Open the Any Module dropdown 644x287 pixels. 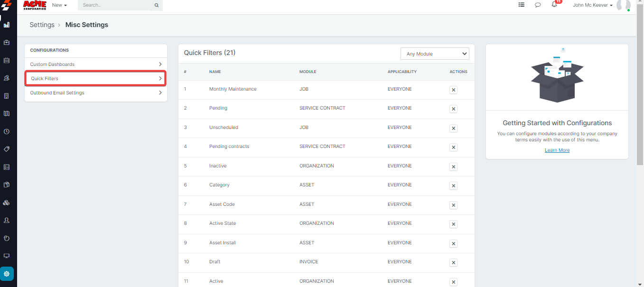[434, 54]
